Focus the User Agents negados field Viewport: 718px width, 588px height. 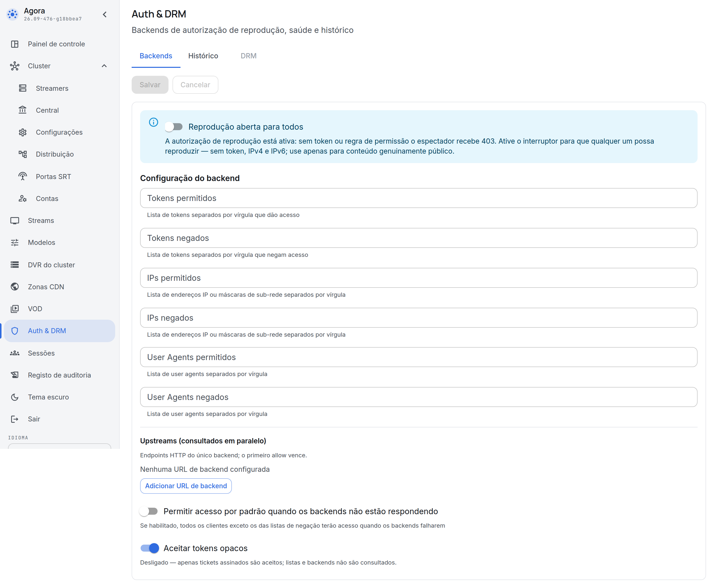[419, 397]
